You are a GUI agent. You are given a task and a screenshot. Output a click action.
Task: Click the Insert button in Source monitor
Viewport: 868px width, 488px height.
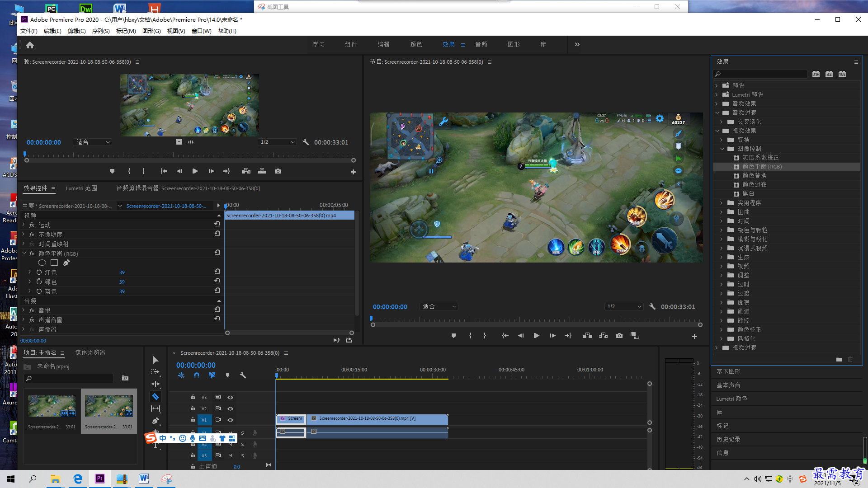[x=246, y=171]
